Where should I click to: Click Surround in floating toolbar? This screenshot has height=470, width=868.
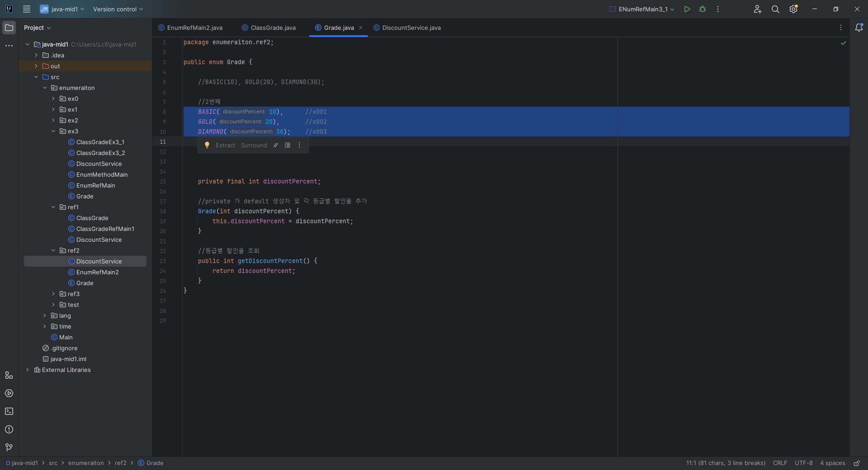coord(254,145)
